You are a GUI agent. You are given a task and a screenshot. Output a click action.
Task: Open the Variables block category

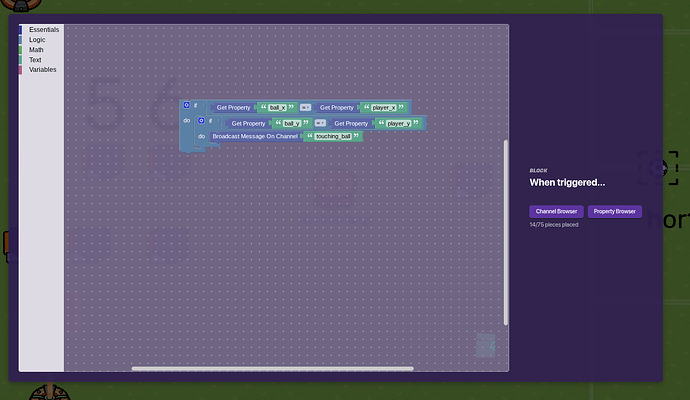42,70
